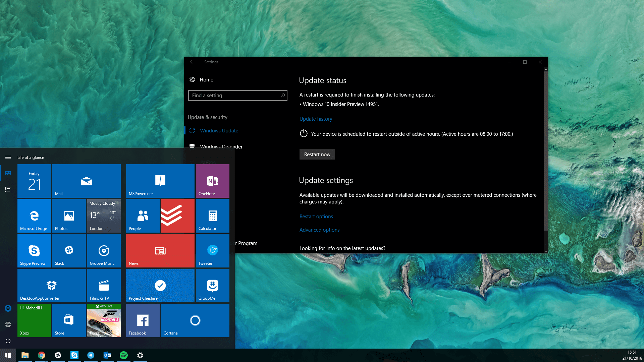Expand Restart options link
This screenshot has width=644, height=362.
pos(316,216)
